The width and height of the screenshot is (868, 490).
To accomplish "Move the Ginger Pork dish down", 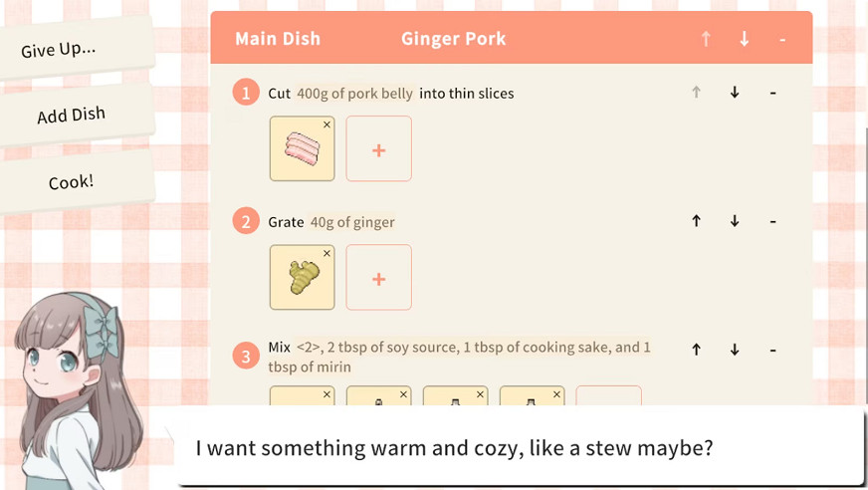I will pyautogui.click(x=745, y=39).
